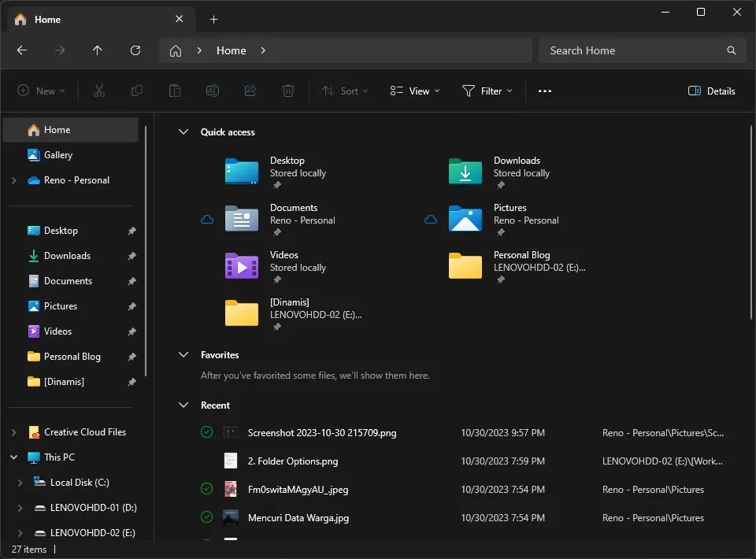Open the See more ellipsis menu
The height and width of the screenshot is (559, 756).
(544, 91)
